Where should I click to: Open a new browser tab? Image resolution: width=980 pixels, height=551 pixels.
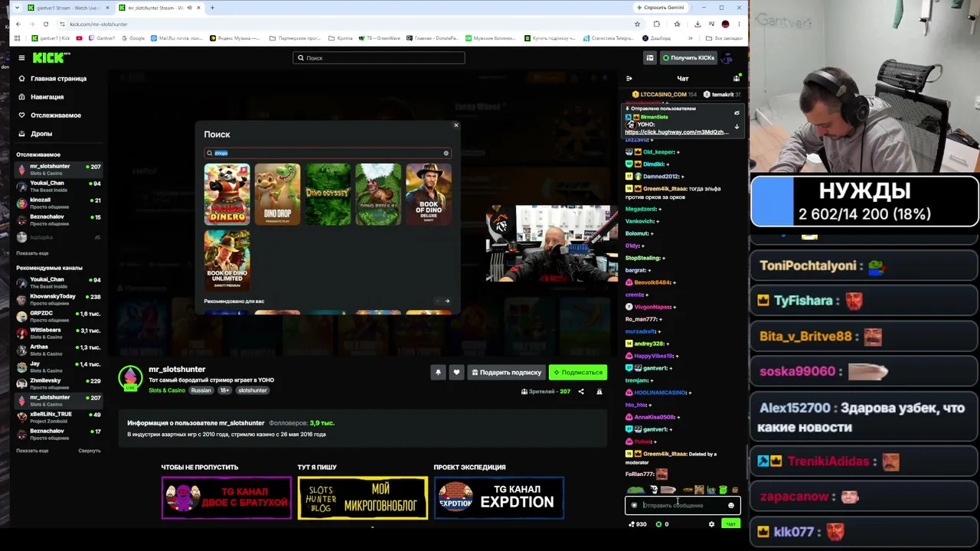pos(212,8)
